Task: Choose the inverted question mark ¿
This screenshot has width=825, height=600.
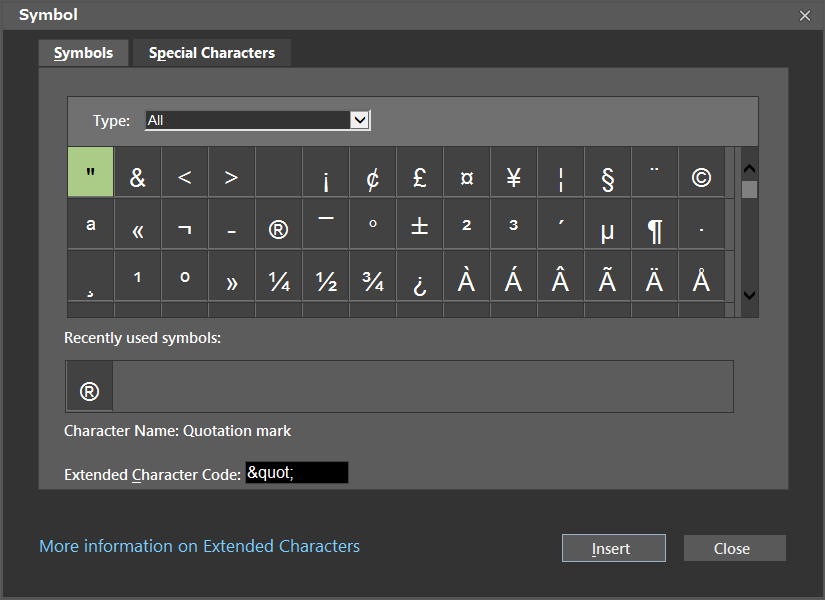Action: click(420, 281)
